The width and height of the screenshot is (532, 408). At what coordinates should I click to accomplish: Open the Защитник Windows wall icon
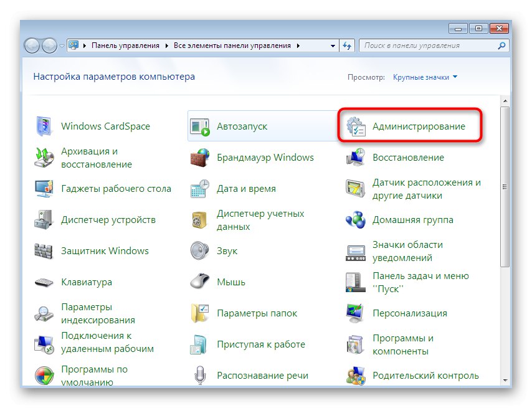click(x=44, y=251)
